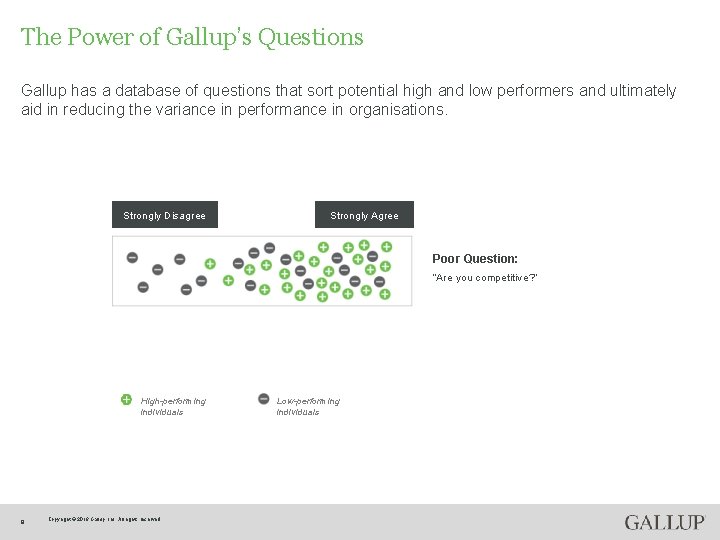The width and height of the screenshot is (720, 540).
Task: Click the 'Low-performing individuals' legend label
Action: point(308,406)
